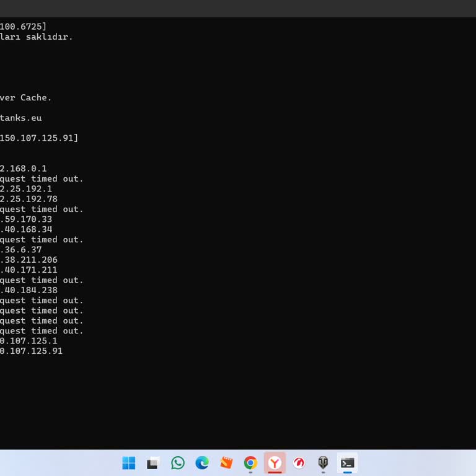Click the .59.170.33 hop entry
Image resolution: width=476 pixels, height=476 pixels.
26,219
